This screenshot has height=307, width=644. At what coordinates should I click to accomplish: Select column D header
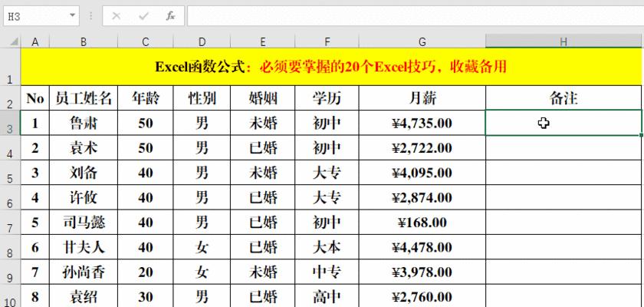point(202,41)
